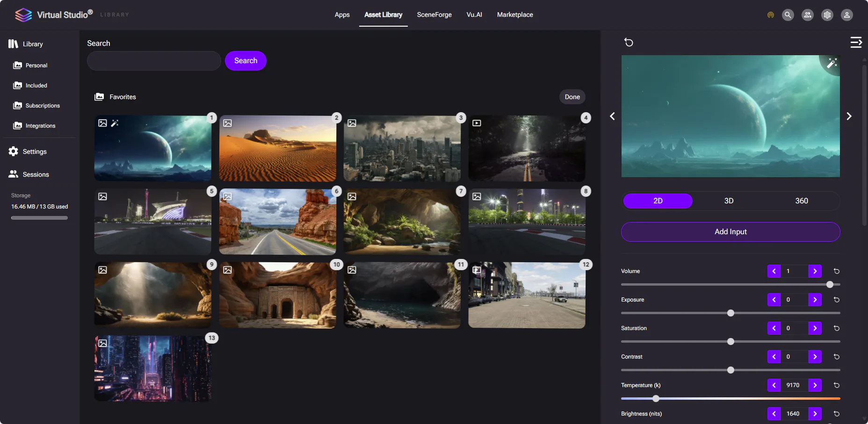868x424 pixels.
Task: Click the Done button
Action: click(572, 97)
